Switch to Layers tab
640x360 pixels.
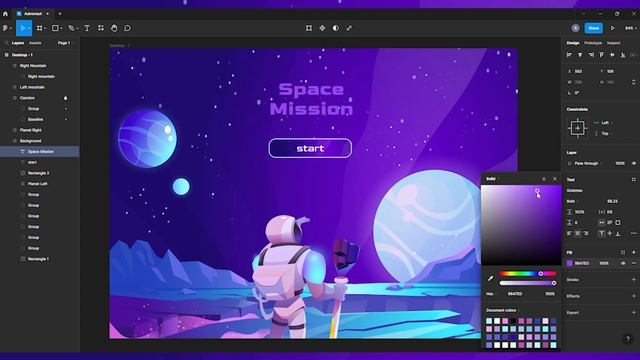(18, 43)
